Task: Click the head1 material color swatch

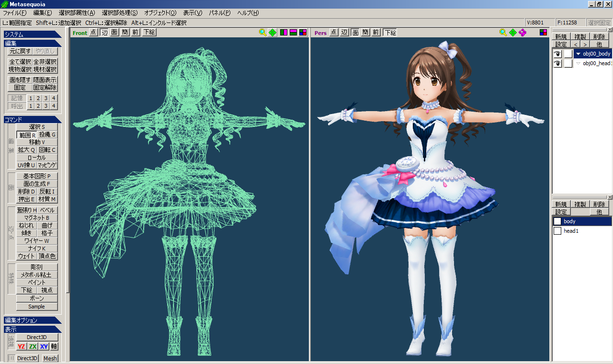Action: coord(557,231)
